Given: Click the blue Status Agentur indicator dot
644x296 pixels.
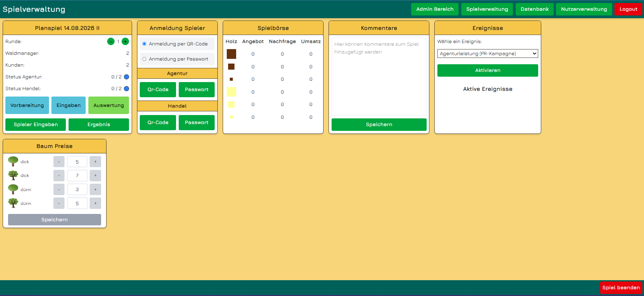Looking at the screenshot, I should click(x=127, y=77).
